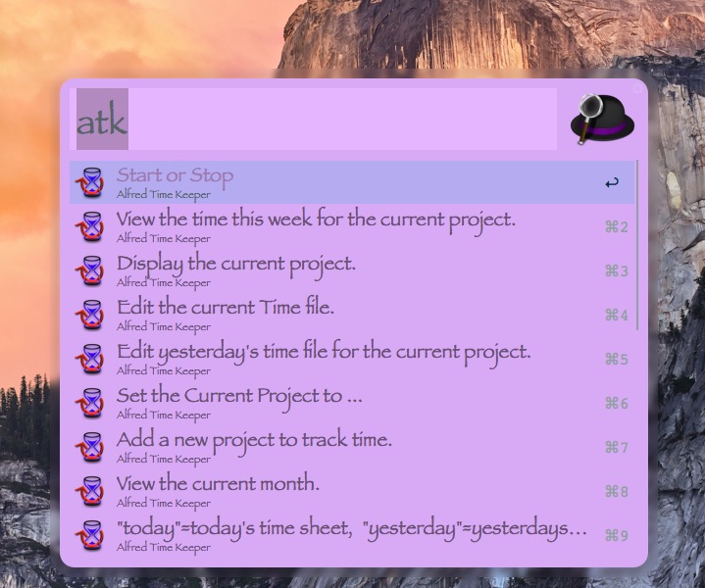Image resolution: width=705 pixels, height=588 pixels.
Task: Click hourglass icon beside Set the Current Project
Action: click(90, 403)
